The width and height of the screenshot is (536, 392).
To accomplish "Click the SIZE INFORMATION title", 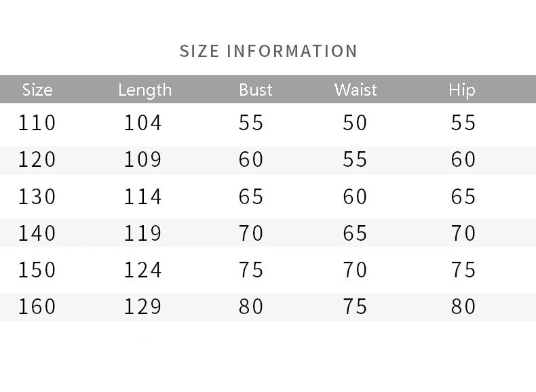I will (x=269, y=52).
